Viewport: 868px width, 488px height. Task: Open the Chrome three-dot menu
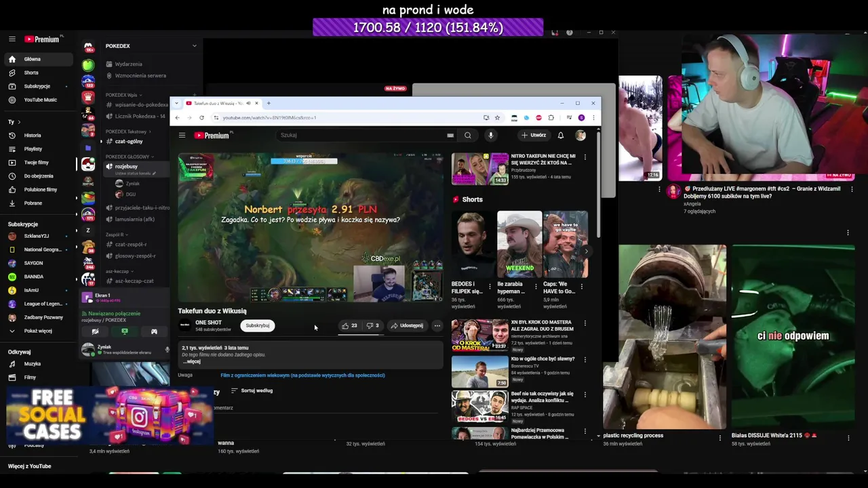coord(593,118)
